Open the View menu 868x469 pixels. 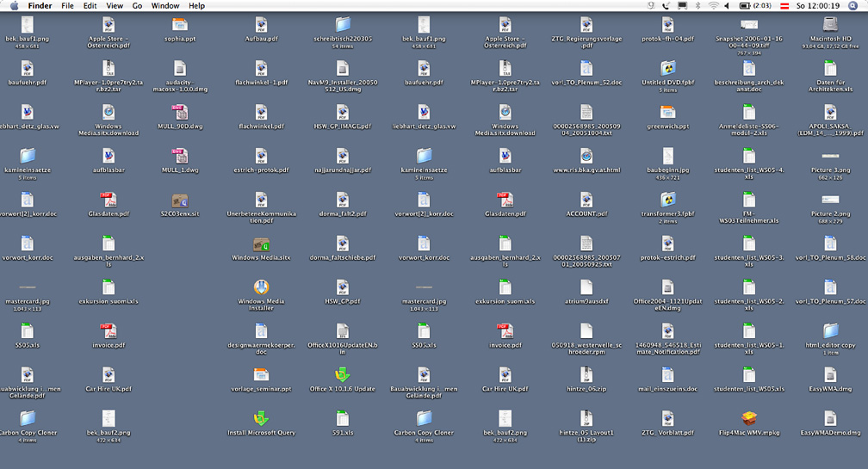pyautogui.click(x=114, y=6)
